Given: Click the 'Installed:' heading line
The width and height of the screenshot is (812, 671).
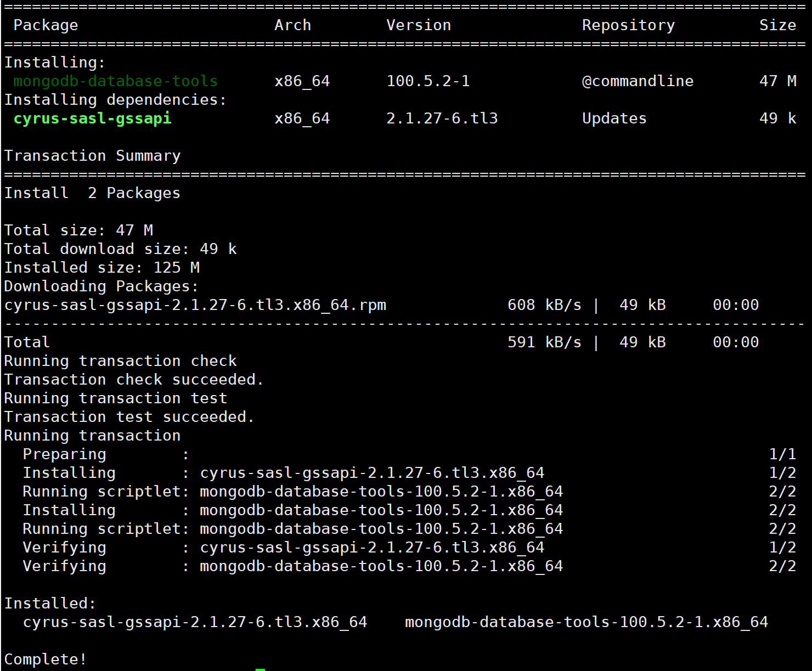Looking at the screenshot, I should pos(50,604).
